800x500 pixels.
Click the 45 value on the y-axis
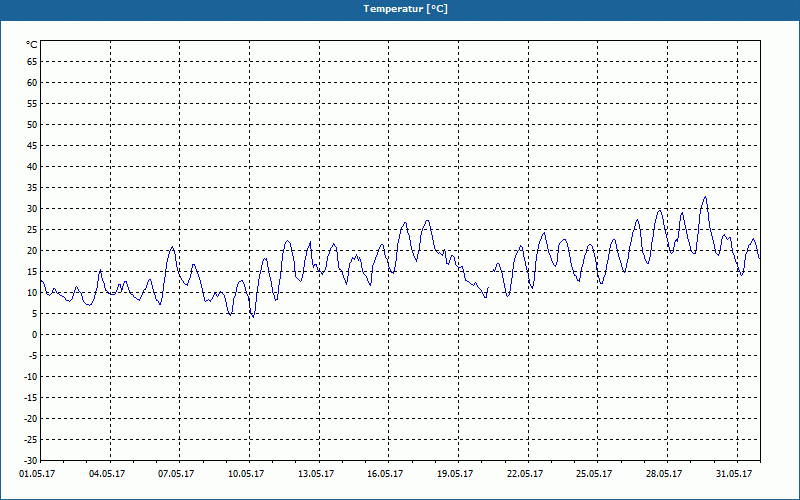pyautogui.click(x=32, y=146)
